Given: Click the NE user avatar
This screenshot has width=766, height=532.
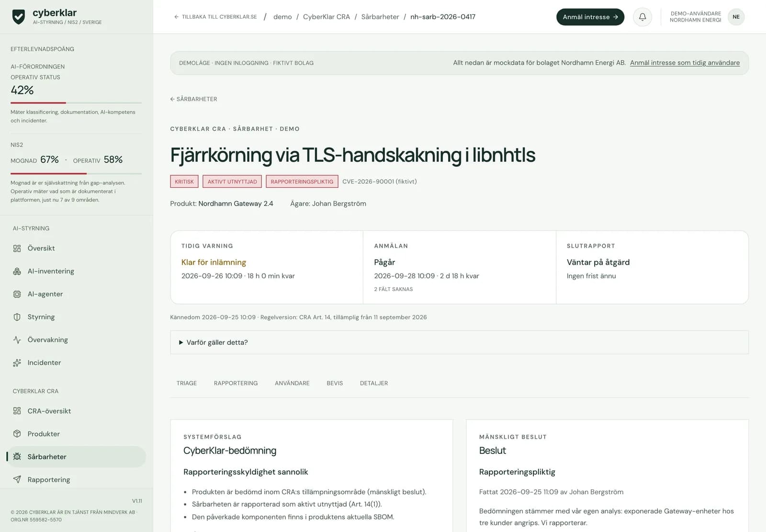Looking at the screenshot, I should tap(736, 17).
